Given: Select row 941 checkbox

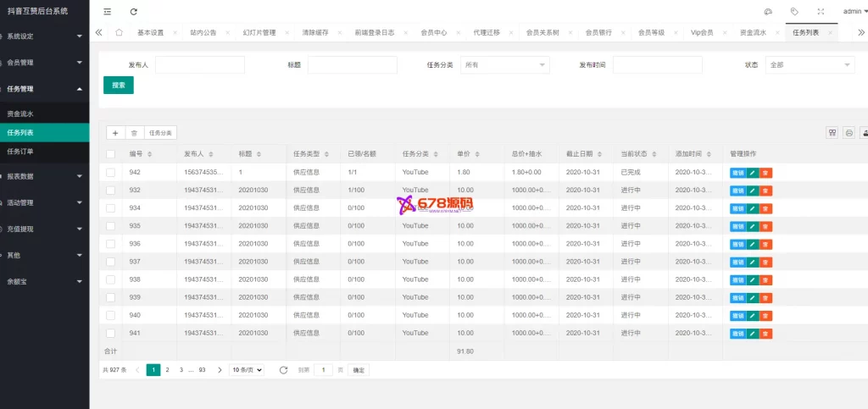Looking at the screenshot, I should pos(111,334).
